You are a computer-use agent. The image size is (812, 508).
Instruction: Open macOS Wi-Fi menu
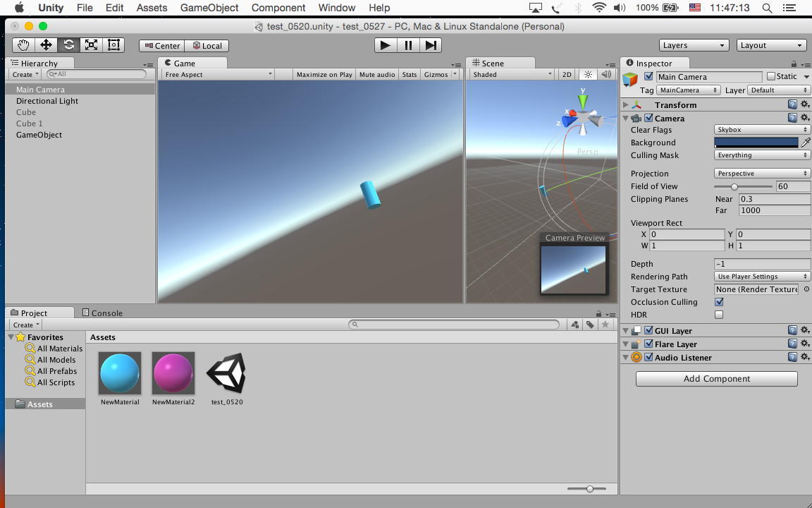tap(599, 8)
